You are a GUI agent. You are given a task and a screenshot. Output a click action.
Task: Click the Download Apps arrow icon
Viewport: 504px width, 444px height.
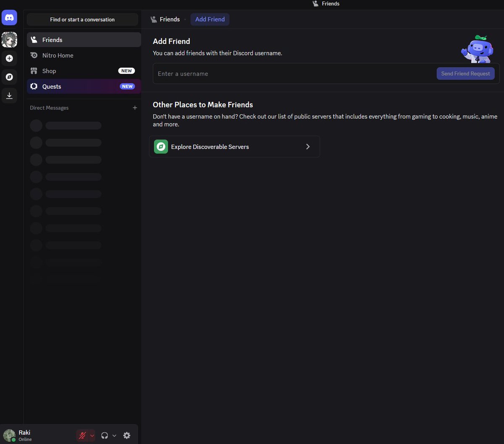tap(9, 96)
